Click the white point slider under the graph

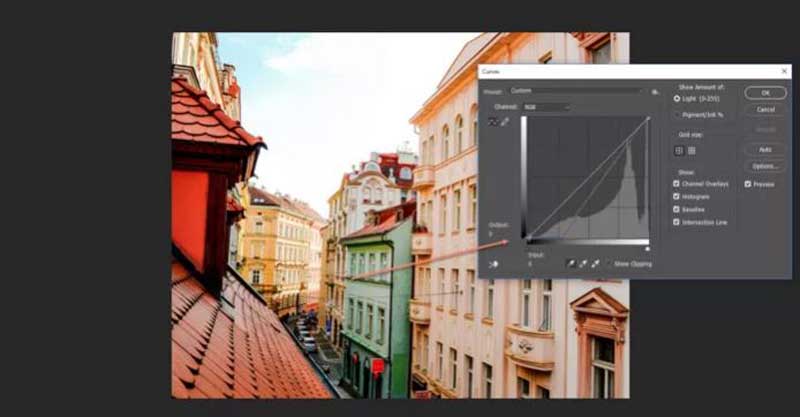[647, 247]
